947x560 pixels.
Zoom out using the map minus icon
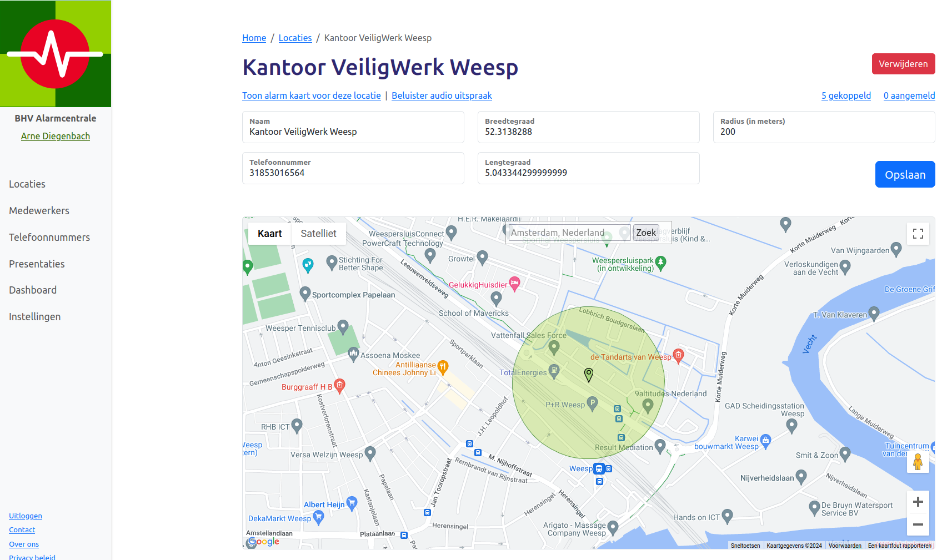tap(918, 524)
